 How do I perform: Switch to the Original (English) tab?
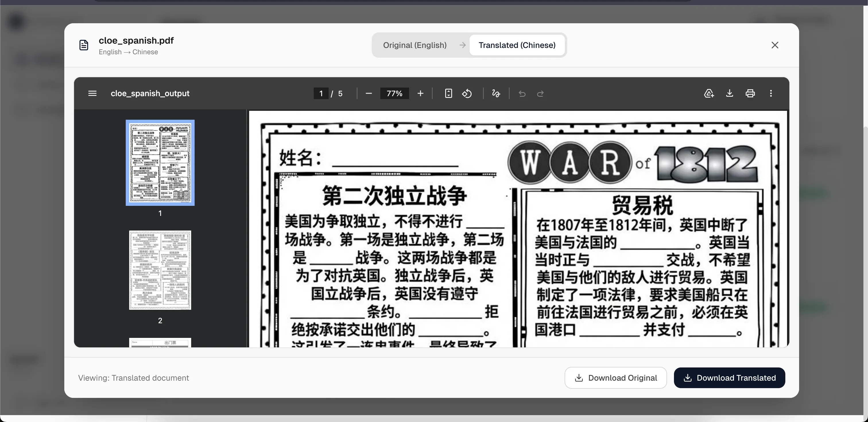(414, 45)
